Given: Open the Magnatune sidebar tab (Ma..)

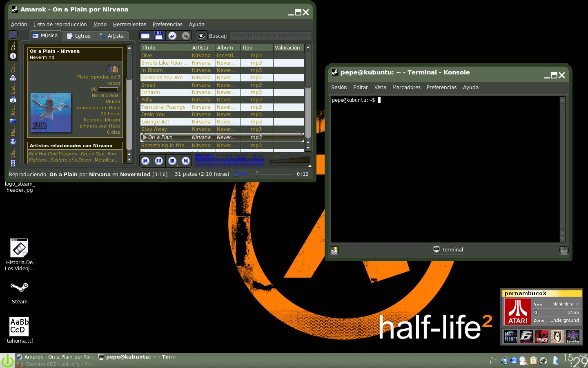Looking at the screenshot, I should point(13,136).
